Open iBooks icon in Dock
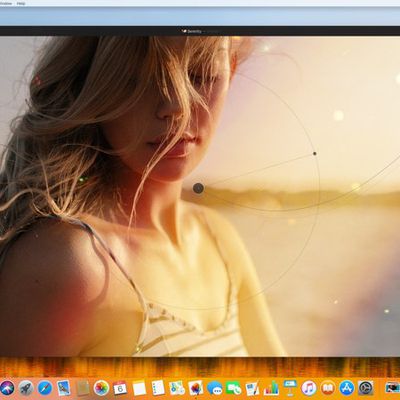Viewport: 400px width, 400px height. (x=328, y=388)
